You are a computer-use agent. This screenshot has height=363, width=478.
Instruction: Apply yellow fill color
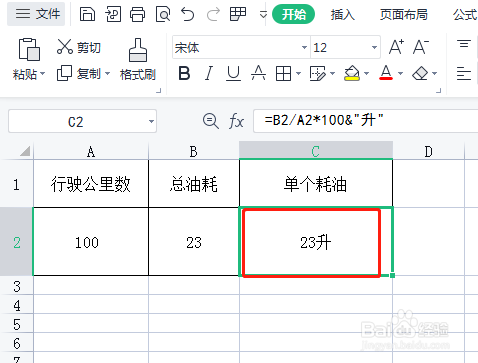pyautogui.click(x=352, y=73)
